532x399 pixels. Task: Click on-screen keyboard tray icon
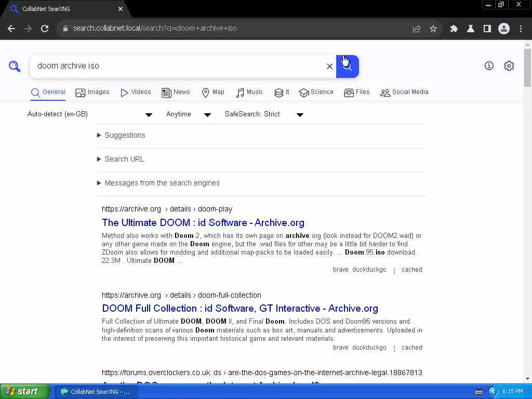pyautogui.click(x=479, y=392)
